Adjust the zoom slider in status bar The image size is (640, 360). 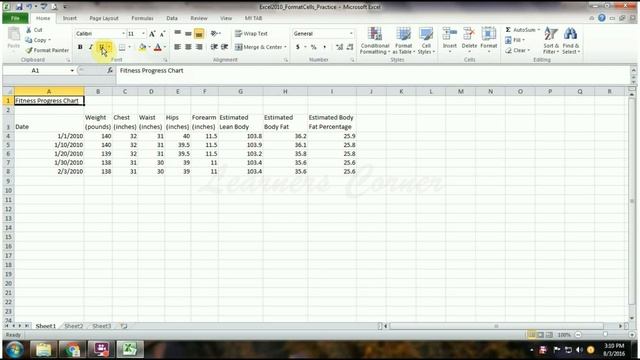[605, 335]
